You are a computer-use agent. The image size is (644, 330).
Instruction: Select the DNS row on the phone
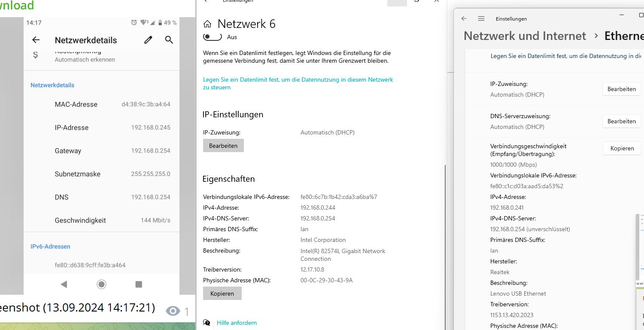101,197
